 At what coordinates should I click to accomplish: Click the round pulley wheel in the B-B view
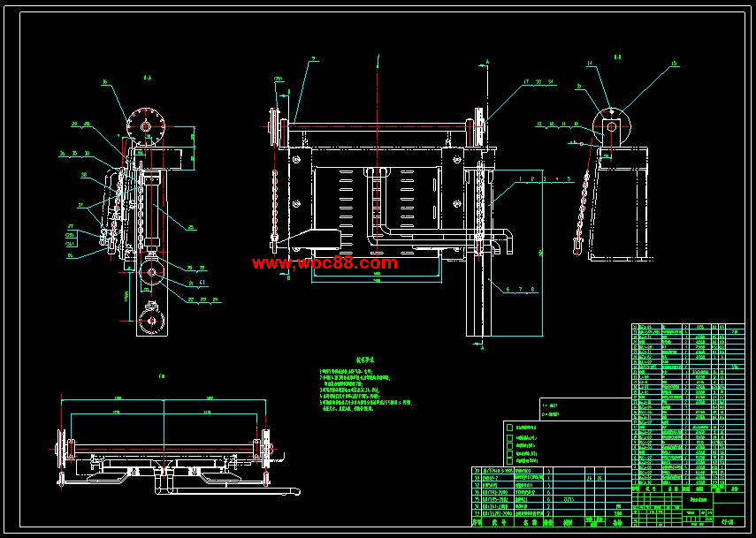click(611, 126)
